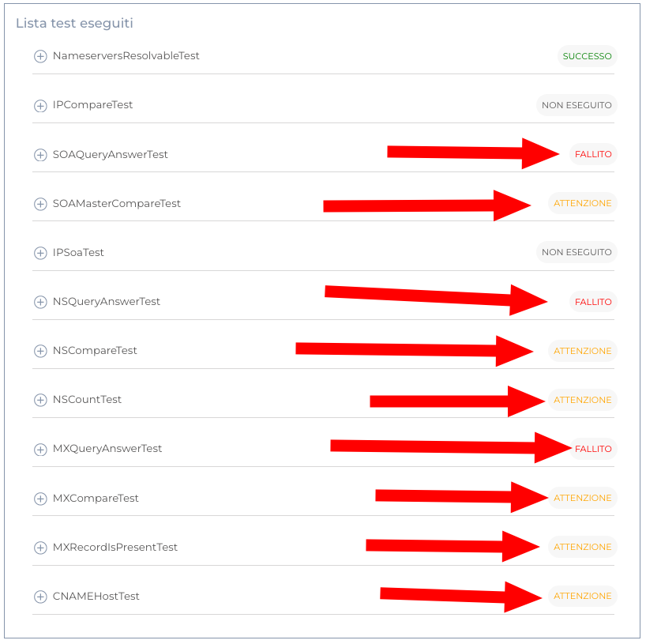Expand the NameserversResolvableTest plus icon
This screenshot has height=644, width=646.
pos(40,57)
